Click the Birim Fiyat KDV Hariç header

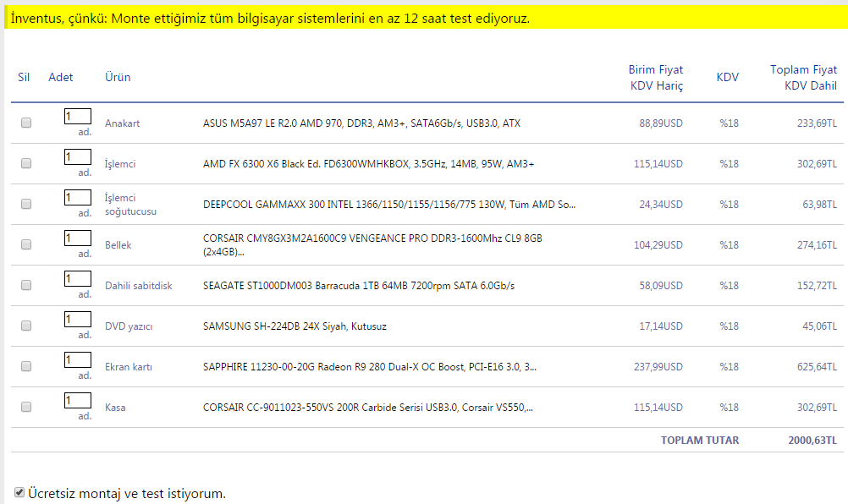(x=656, y=78)
